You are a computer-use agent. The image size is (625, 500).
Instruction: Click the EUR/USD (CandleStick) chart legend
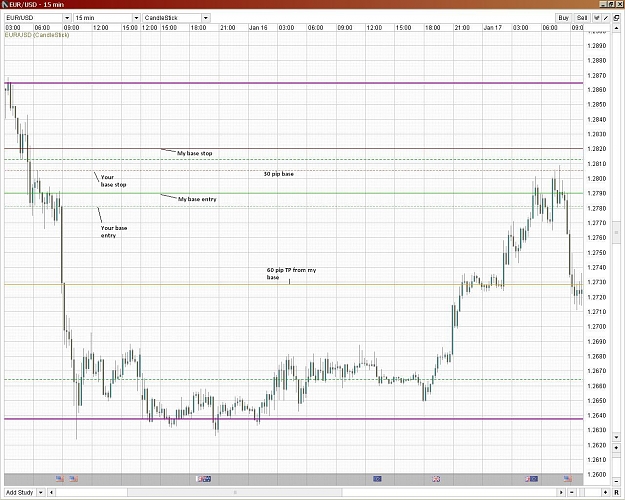click(37, 35)
